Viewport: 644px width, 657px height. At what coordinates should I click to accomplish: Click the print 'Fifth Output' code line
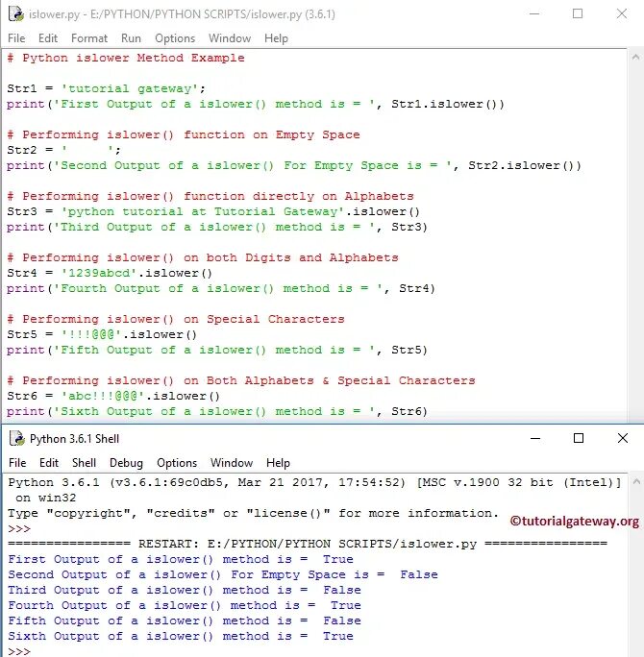[x=217, y=350]
